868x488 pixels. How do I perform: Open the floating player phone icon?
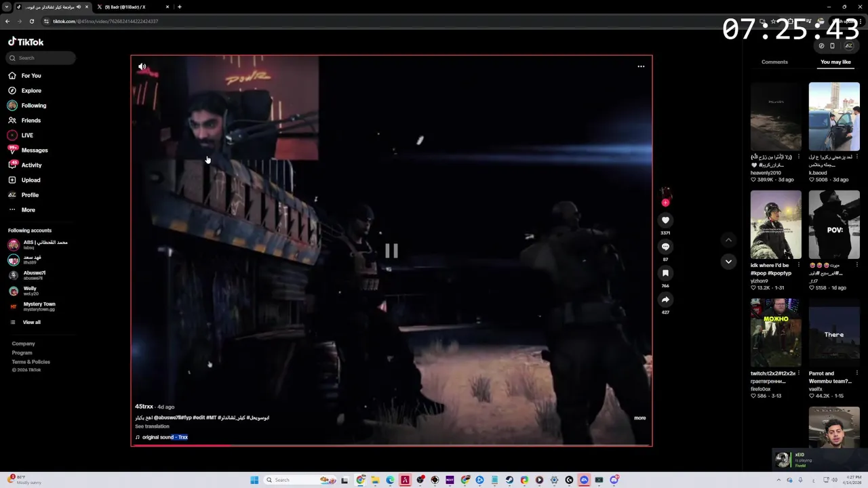tap(832, 45)
